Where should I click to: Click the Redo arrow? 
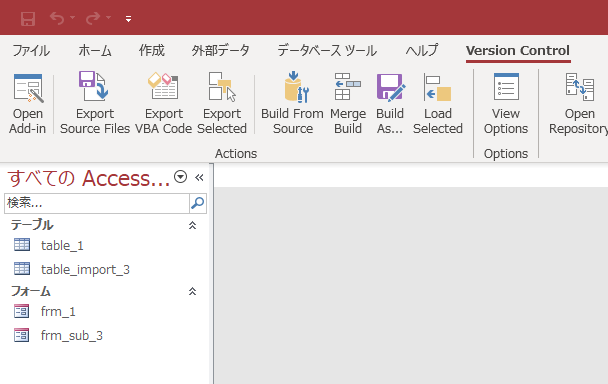pyautogui.click(x=93, y=18)
